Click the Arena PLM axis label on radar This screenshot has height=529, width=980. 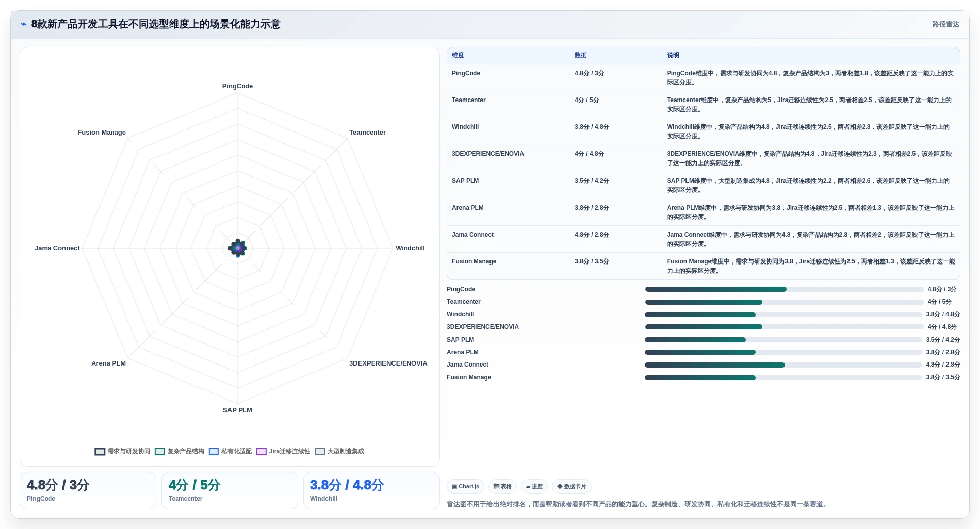109,363
